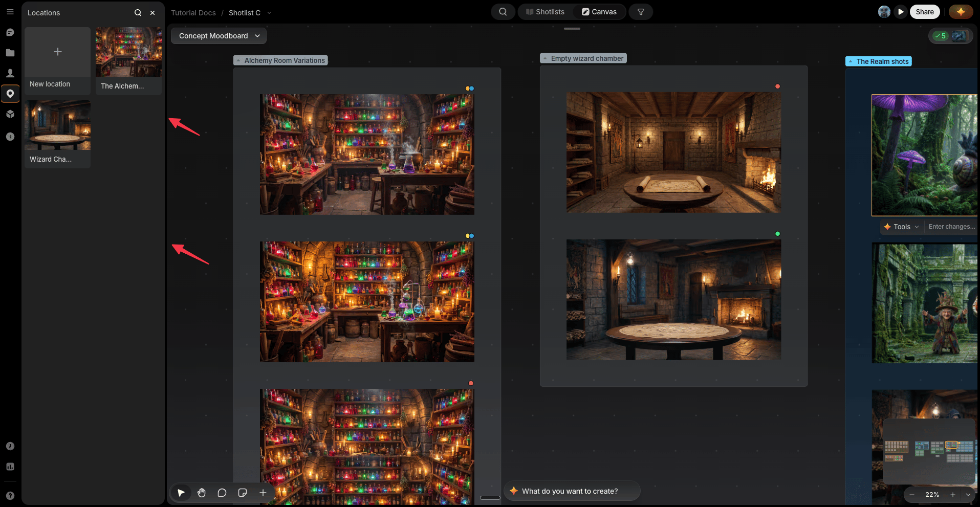
Task: Zoom in with the plus button
Action: [x=953, y=495]
